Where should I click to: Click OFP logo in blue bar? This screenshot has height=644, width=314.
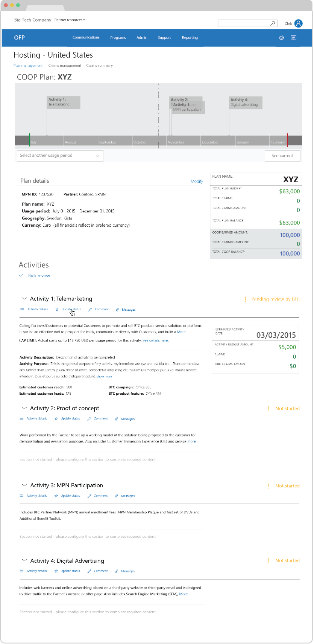[x=20, y=38]
